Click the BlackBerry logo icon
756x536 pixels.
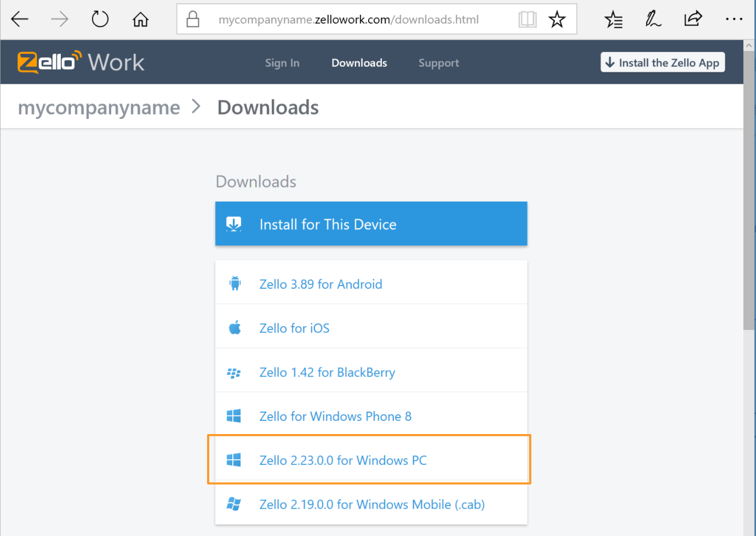pyautogui.click(x=234, y=373)
